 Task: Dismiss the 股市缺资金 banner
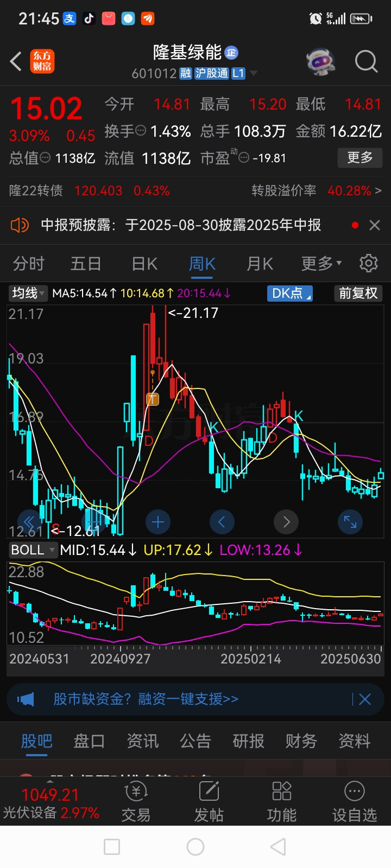coord(365,699)
